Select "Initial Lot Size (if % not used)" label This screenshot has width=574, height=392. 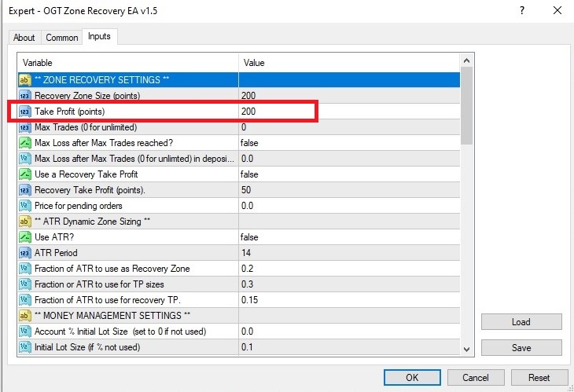pos(87,347)
